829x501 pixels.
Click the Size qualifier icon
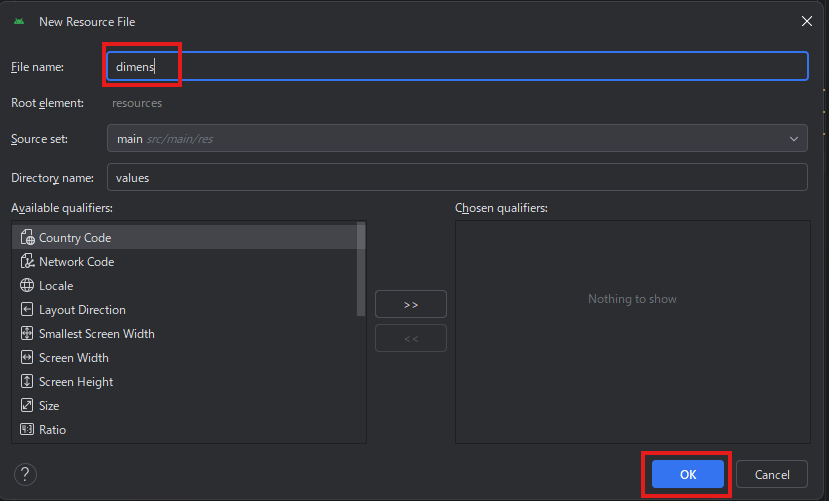pos(27,405)
